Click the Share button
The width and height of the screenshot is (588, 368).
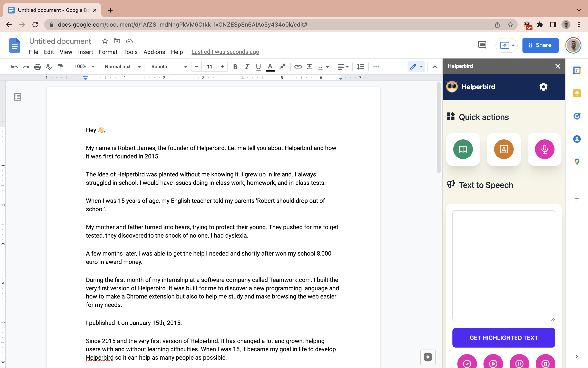(540, 45)
